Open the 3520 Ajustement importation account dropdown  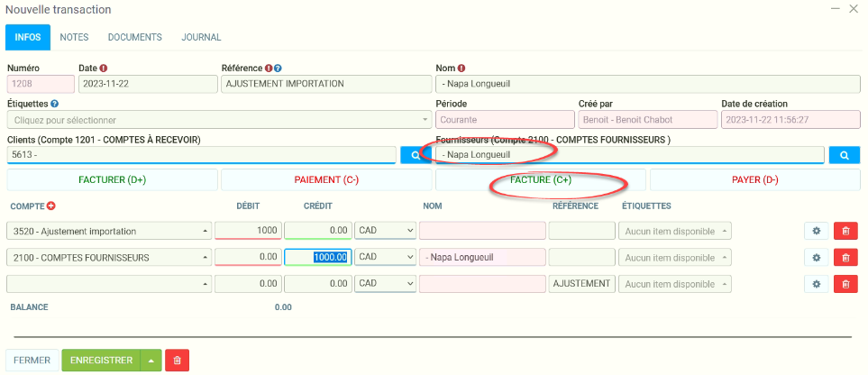(109, 231)
